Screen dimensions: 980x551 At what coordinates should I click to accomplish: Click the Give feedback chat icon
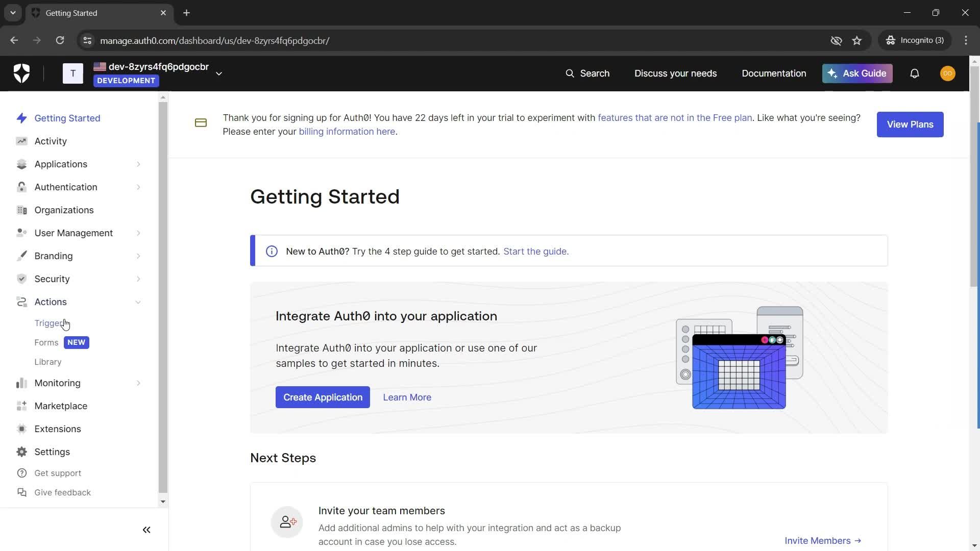pyautogui.click(x=21, y=493)
